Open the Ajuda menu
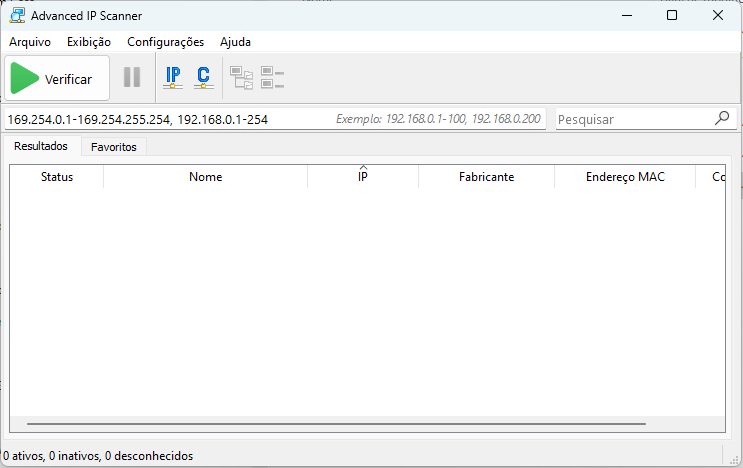This screenshot has height=468, width=743. point(235,42)
